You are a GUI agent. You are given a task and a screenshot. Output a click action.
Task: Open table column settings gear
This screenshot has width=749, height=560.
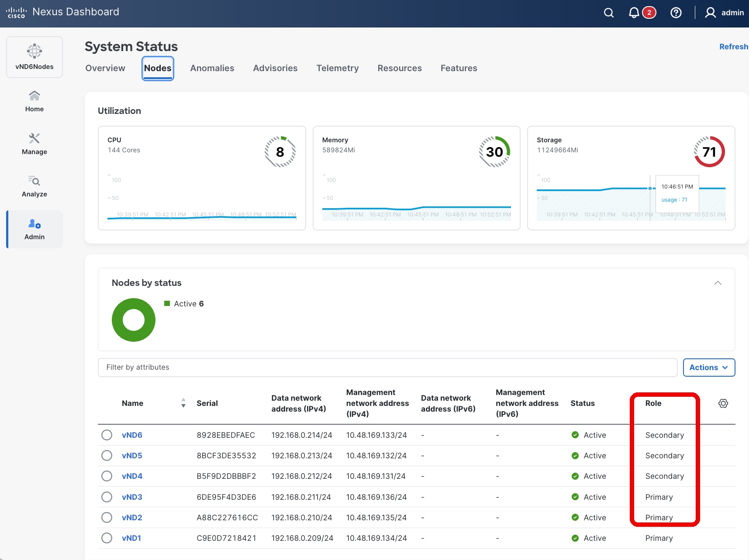[x=723, y=403]
